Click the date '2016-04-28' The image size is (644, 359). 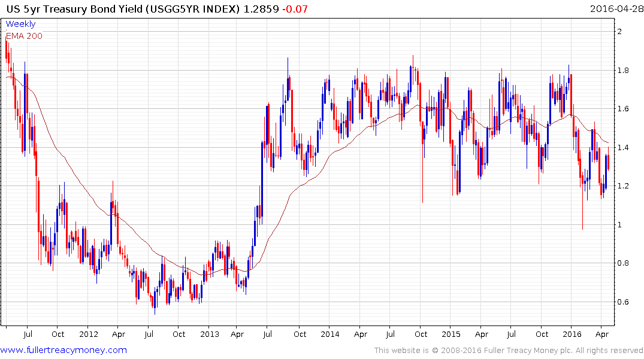(x=616, y=9)
